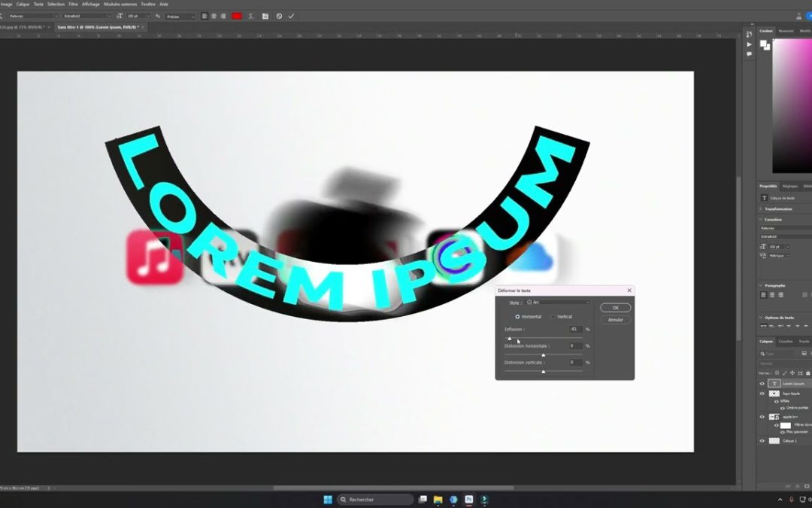Image resolution: width=812 pixels, height=508 pixels.
Task: Click the Rechercher search box in taskbar
Action: click(375, 500)
